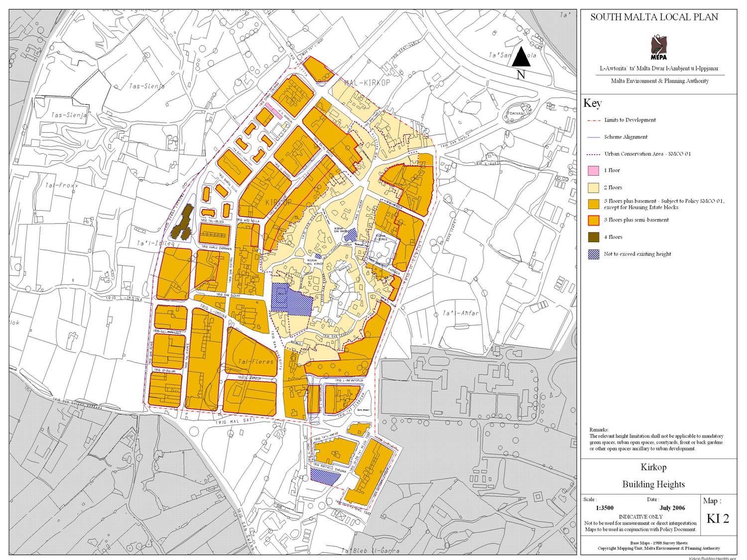This screenshot has width=747, height=560.
Task: Click 'Malta Environment & Planning Authority' text under logo
Action: point(660,81)
